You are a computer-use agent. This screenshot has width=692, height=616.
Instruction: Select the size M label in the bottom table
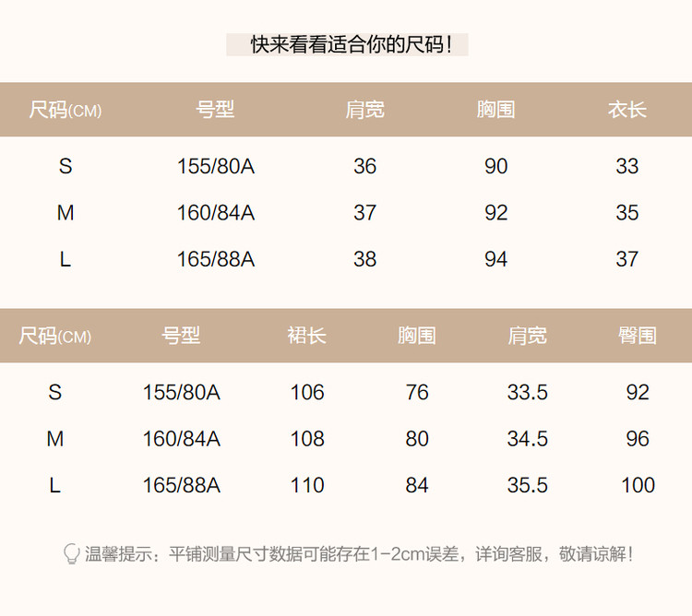click(55, 439)
